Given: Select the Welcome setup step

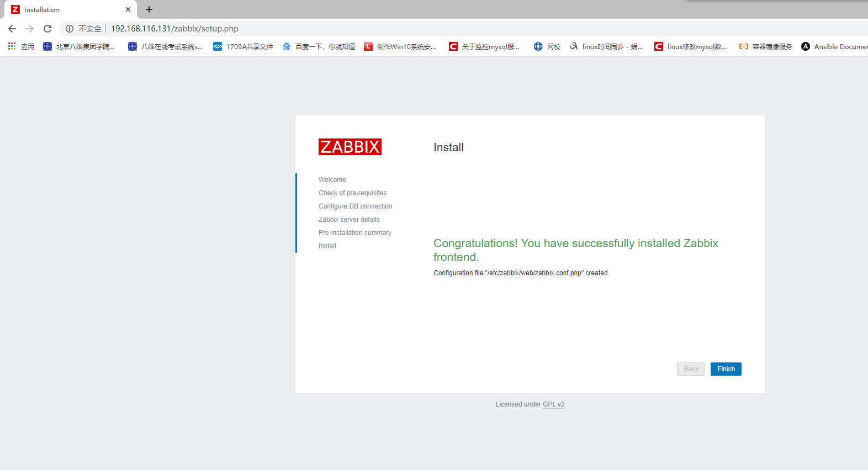Looking at the screenshot, I should [332, 180].
